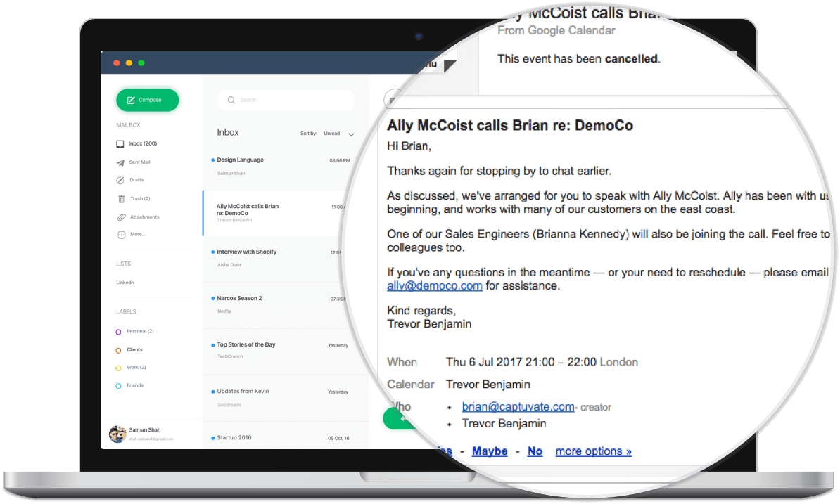Click the Goodreads sender name
This screenshot has height=504, width=840.
coord(229,405)
